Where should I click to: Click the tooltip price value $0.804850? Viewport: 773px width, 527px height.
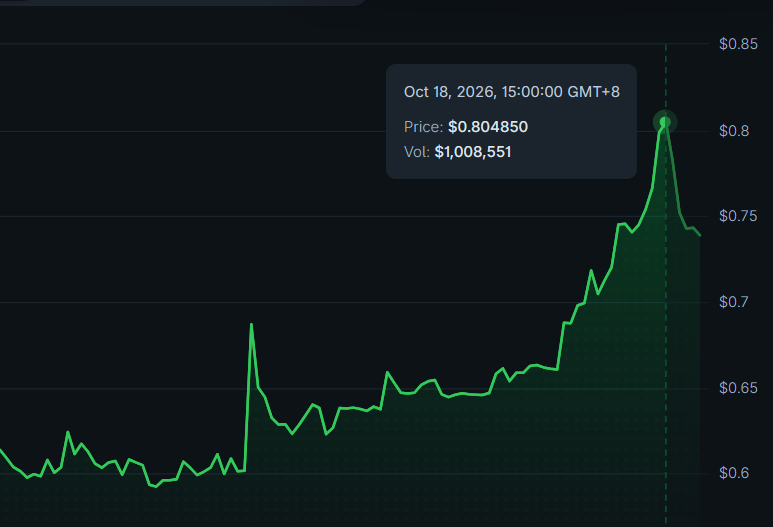pos(488,127)
